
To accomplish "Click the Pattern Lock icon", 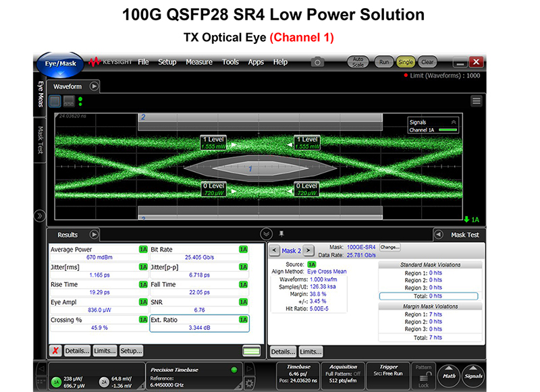I will click(423, 376).
